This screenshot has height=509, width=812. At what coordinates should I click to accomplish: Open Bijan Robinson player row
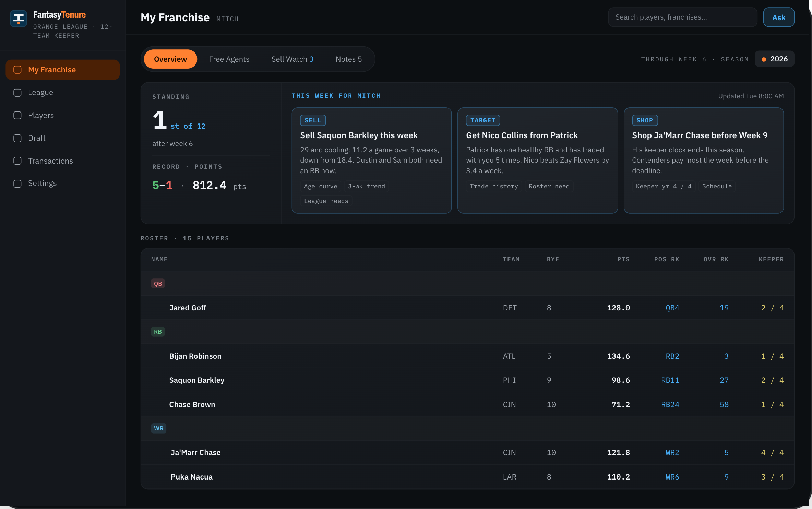pyautogui.click(x=467, y=356)
